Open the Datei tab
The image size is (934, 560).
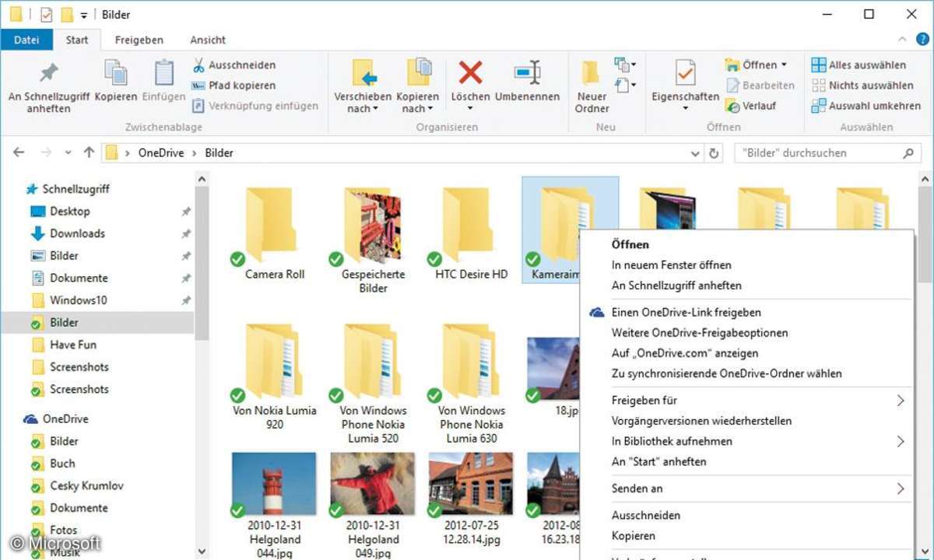(x=26, y=40)
